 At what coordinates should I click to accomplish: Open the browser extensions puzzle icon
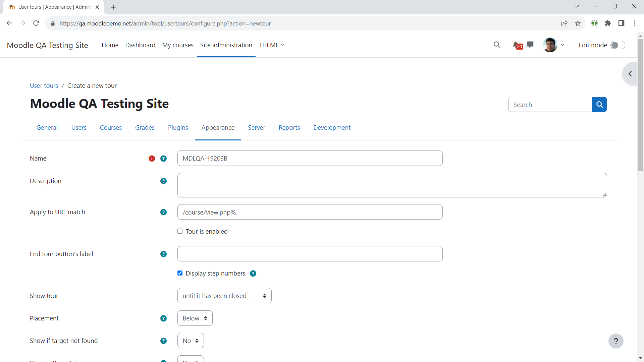pos(608,23)
